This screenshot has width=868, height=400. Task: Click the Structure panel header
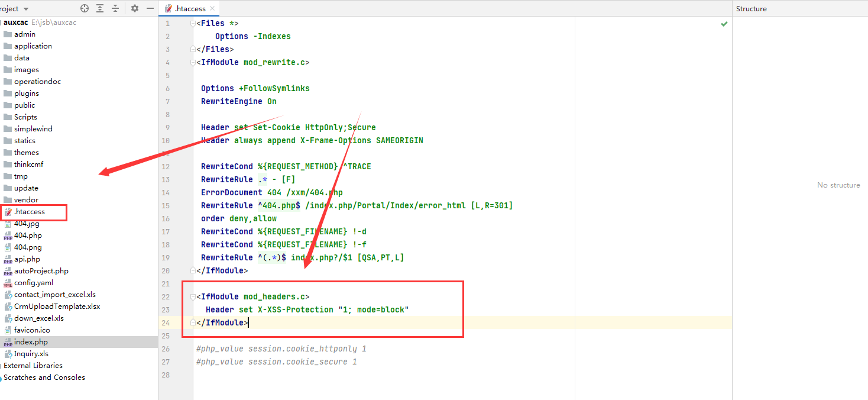click(751, 9)
